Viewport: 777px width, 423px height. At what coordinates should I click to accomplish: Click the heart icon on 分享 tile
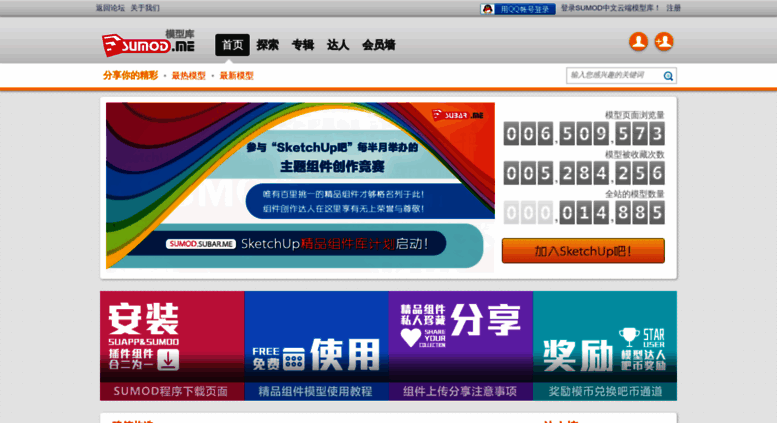(410, 338)
